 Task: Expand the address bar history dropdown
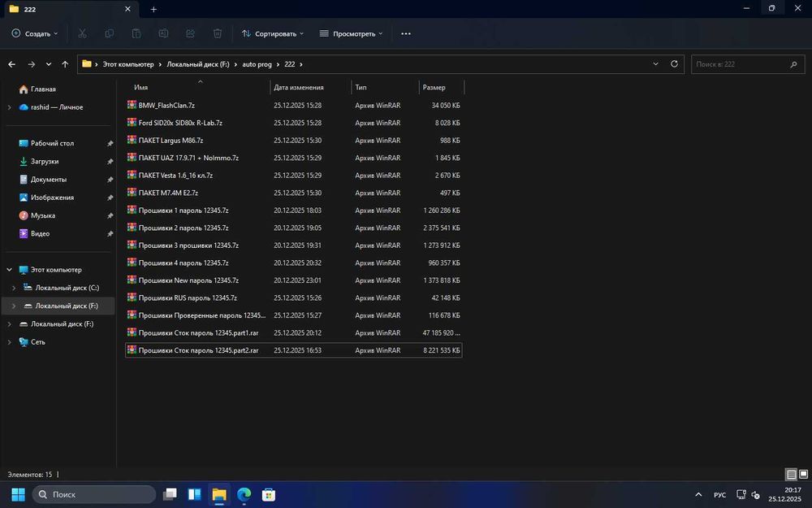[655, 63]
